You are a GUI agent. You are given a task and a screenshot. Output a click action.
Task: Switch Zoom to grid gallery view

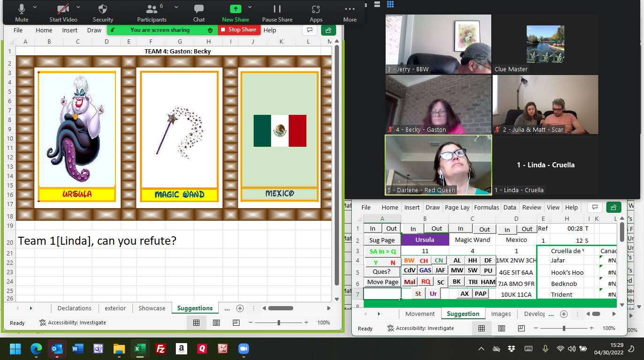coord(390,5)
